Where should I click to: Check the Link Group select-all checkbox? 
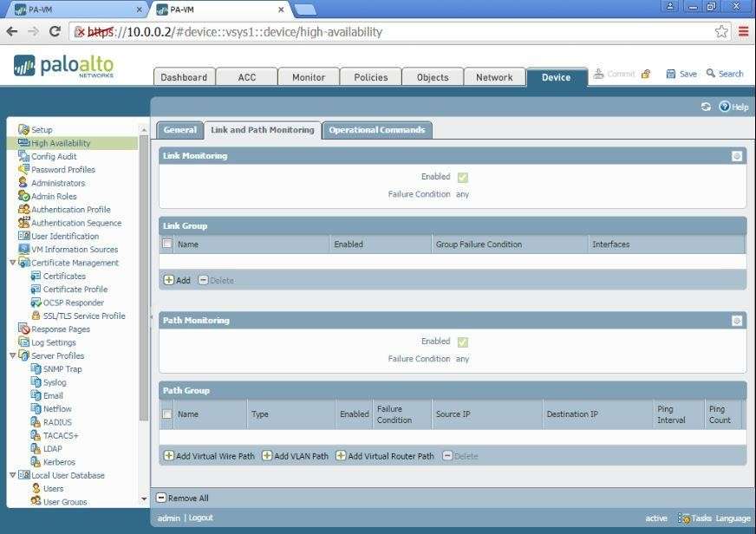tap(168, 244)
